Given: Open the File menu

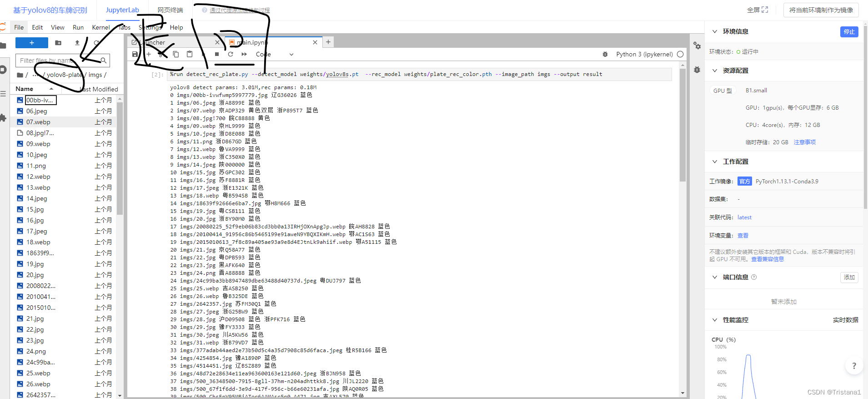Looking at the screenshot, I should (x=19, y=27).
